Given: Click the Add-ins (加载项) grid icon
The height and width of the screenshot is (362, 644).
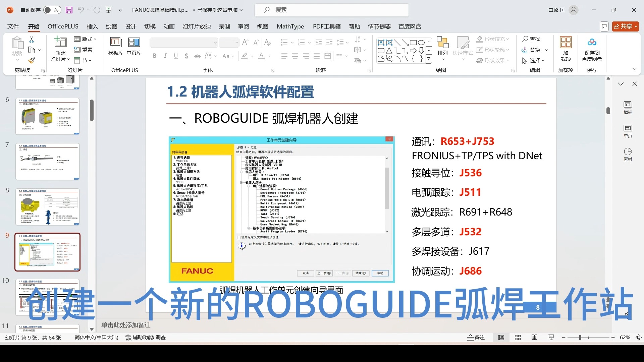Looking at the screenshot, I should tap(566, 43).
